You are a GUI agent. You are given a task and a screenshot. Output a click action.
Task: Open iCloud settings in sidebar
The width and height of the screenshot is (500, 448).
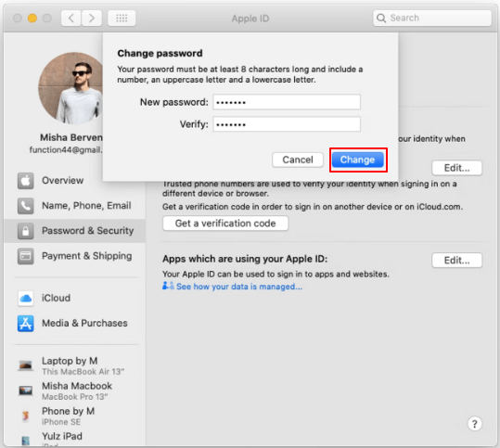[74, 299]
